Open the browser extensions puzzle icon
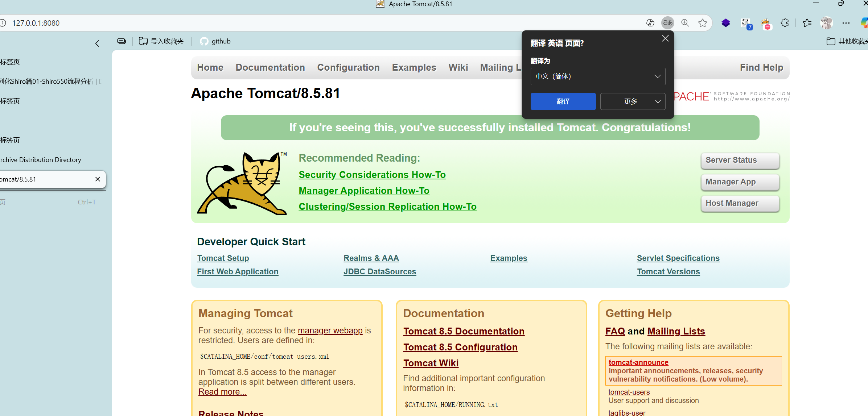Viewport: 868px width, 416px height. [785, 23]
